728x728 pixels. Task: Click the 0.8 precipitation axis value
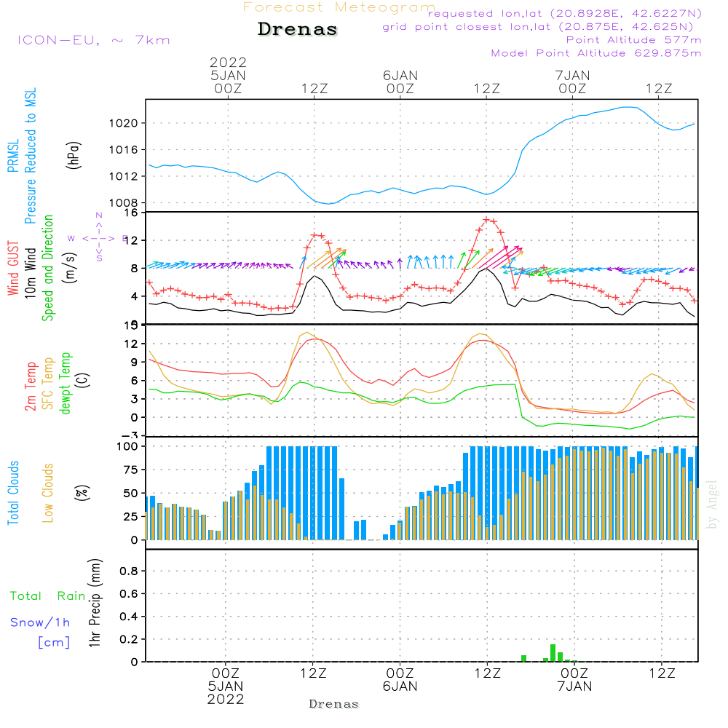129,571
